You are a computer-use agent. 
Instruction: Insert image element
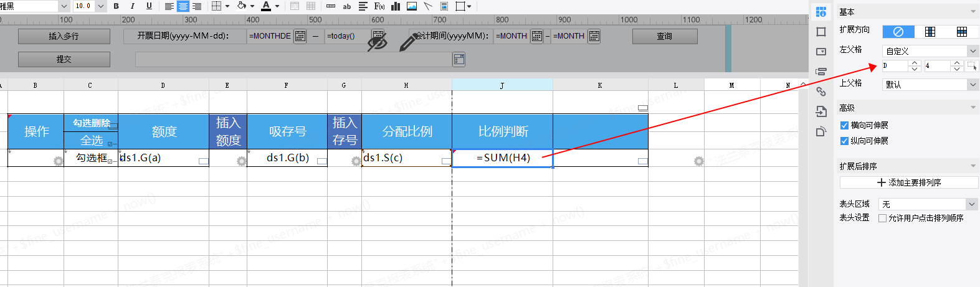pyautogui.click(x=412, y=6)
